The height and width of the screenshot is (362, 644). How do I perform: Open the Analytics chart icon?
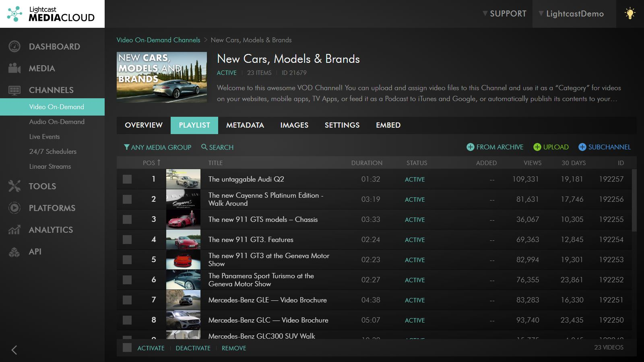[x=14, y=230]
